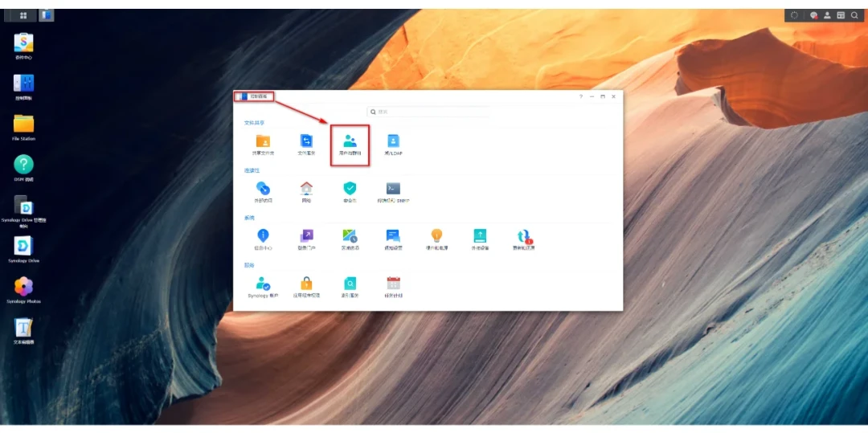868x433 pixels.
Task: Click the upload/loading status icon in taskbar
Action: tap(794, 15)
